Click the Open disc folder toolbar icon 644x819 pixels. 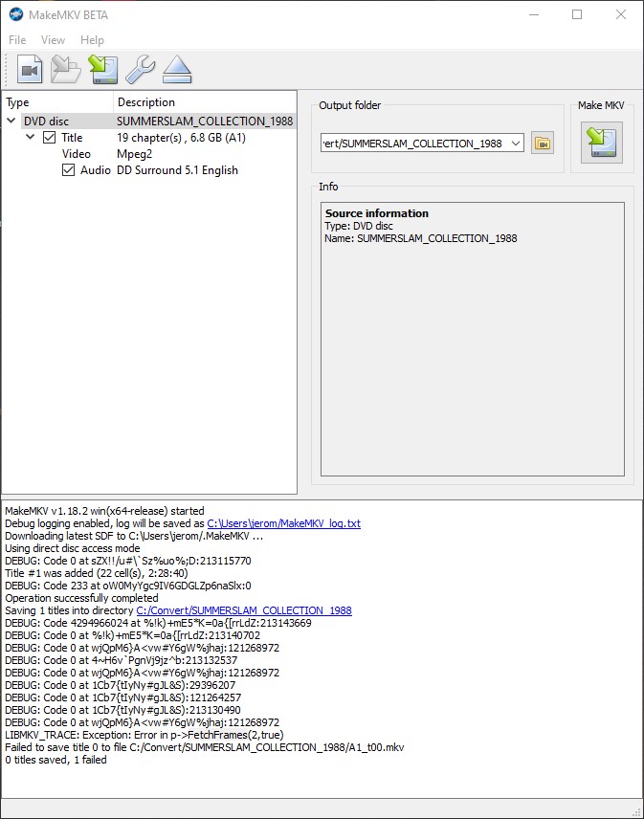coord(65,69)
